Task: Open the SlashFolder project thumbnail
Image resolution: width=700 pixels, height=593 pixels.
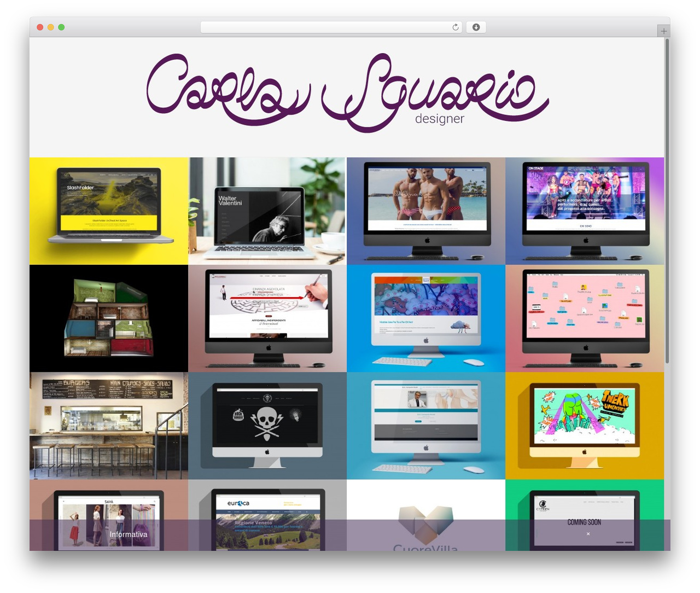Action: point(109,211)
